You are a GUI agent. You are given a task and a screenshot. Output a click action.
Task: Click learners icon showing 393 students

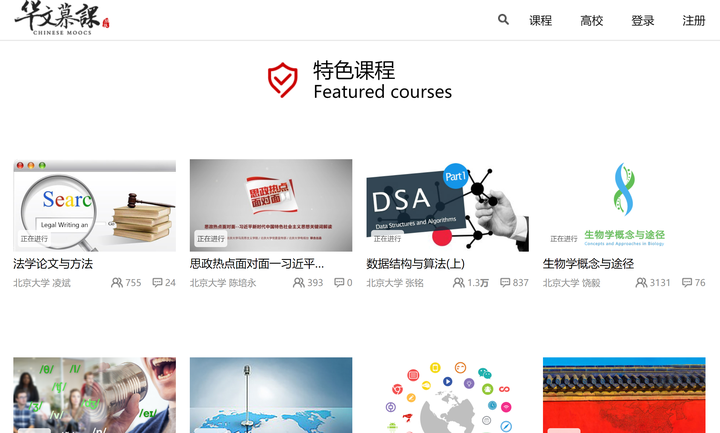click(298, 282)
